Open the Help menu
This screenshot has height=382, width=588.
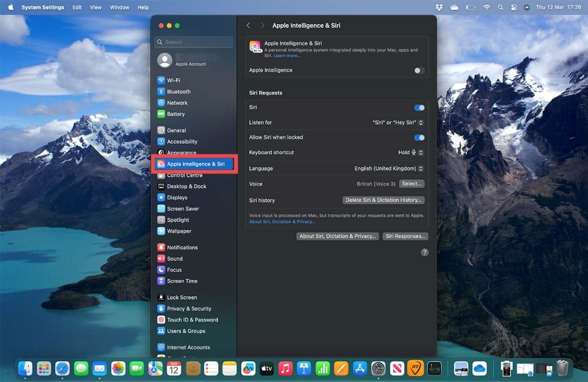143,7
